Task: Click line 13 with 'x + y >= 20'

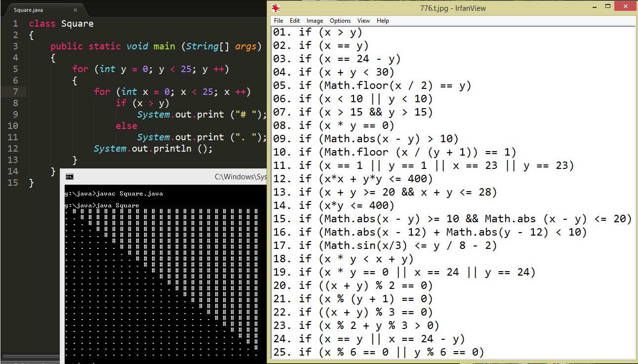Action: (x=385, y=192)
